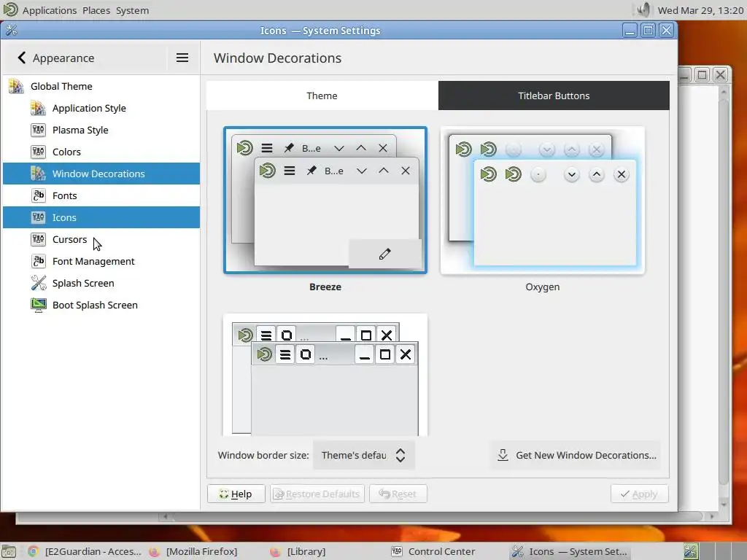This screenshot has width=747, height=560.
Task: Edit Breeze theme with pencil button
Action: [x=385, y=254]
